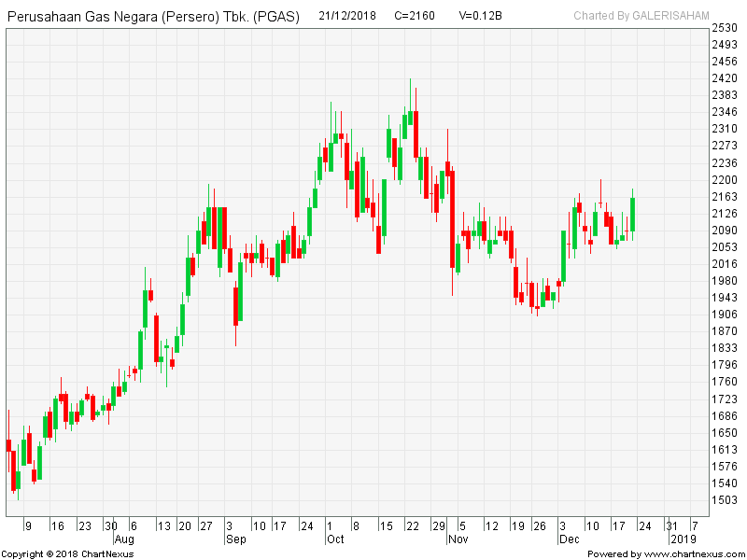Click the 2016 price level on the axis
Image resolution: width=747 pixels, height=560 pixels.
click(x=725, y=264)
